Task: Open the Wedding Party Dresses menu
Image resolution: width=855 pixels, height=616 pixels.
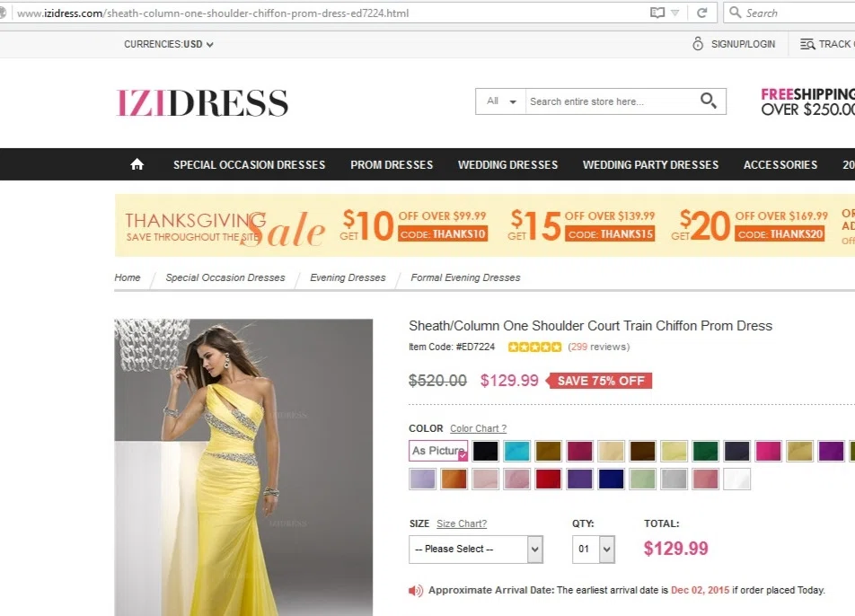Action: coord(650,164)
